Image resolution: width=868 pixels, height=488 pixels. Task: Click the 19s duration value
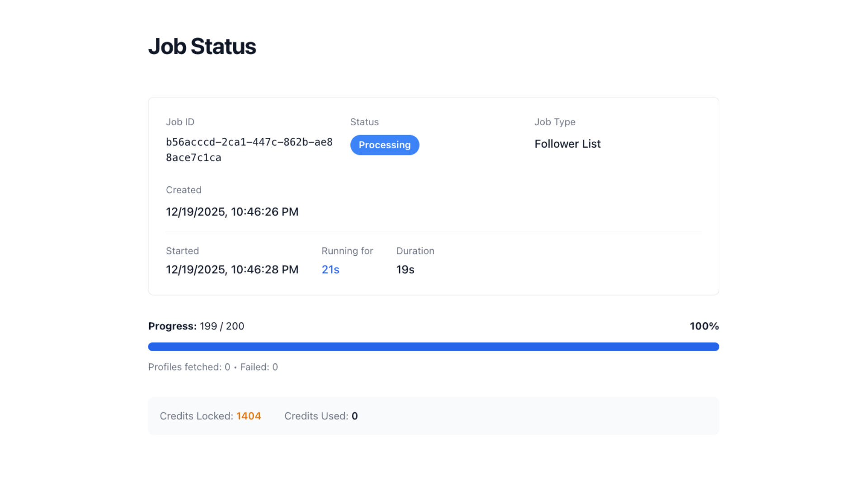pos(405,270)
